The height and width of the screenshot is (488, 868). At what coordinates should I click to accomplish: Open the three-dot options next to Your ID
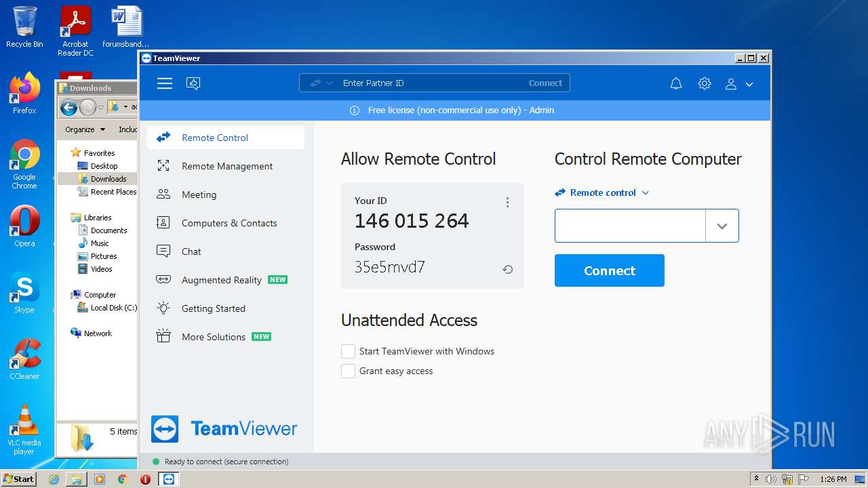pyautogui.click(x=507, y=202)
